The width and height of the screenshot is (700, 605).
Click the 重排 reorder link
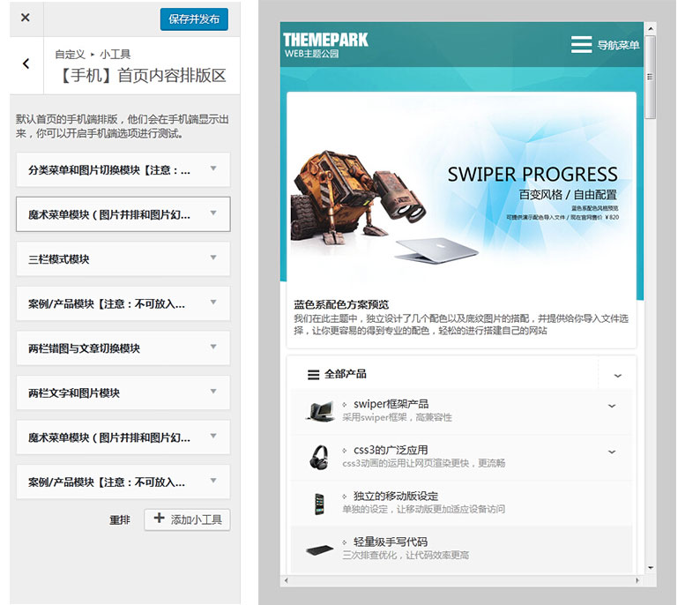[x=120, y=520]
